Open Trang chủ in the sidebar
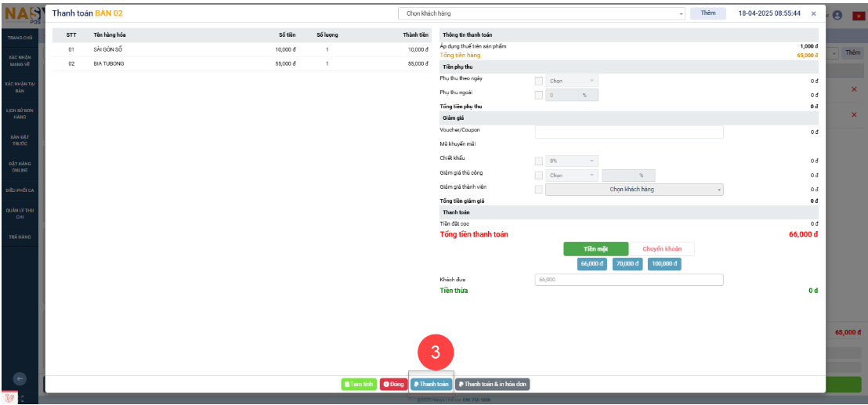The width and height of the screenshot is (868, 405). (x=20, y=38)
